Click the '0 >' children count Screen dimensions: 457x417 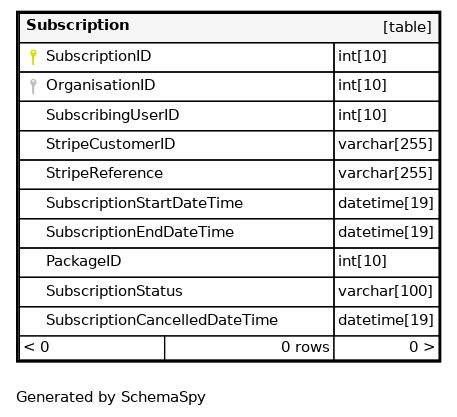[422, 347]
